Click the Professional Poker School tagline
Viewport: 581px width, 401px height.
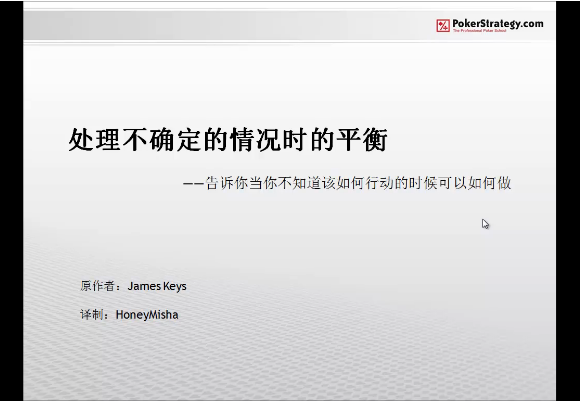coord(479,31)
